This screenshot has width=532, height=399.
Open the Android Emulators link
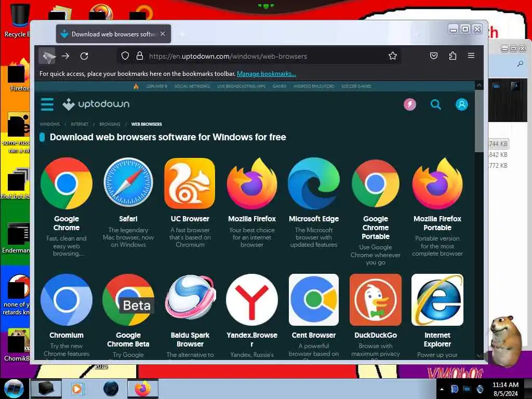coord(313,86)
